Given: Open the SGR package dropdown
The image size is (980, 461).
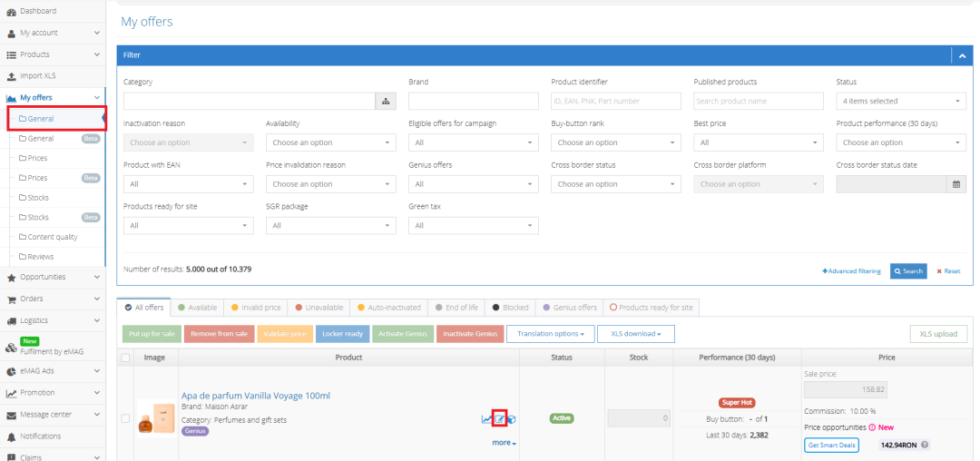Looking at the screenshot, I should coord(330,225).
